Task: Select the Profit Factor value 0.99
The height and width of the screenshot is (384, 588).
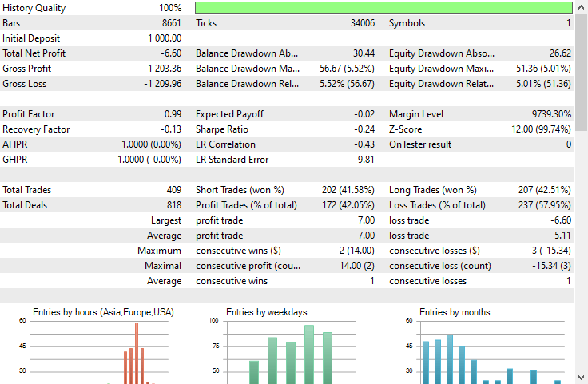Action: coord(173,114)
